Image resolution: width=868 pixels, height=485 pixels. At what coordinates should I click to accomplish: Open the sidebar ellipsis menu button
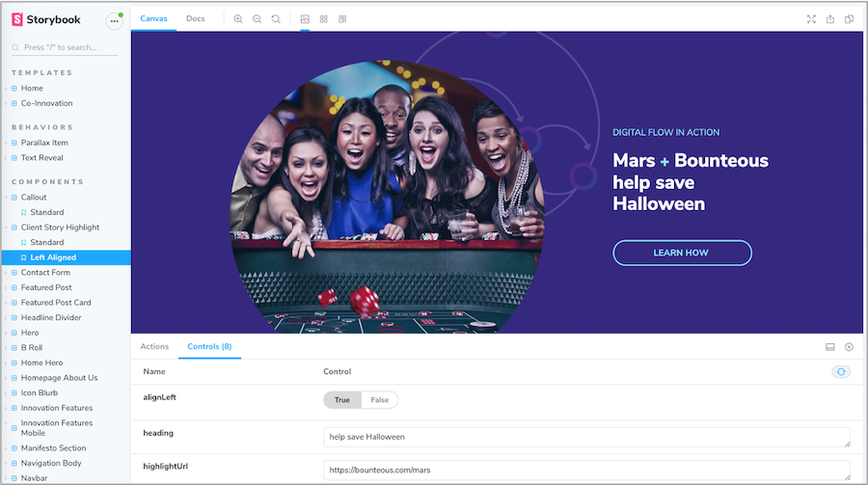point(114,21)
